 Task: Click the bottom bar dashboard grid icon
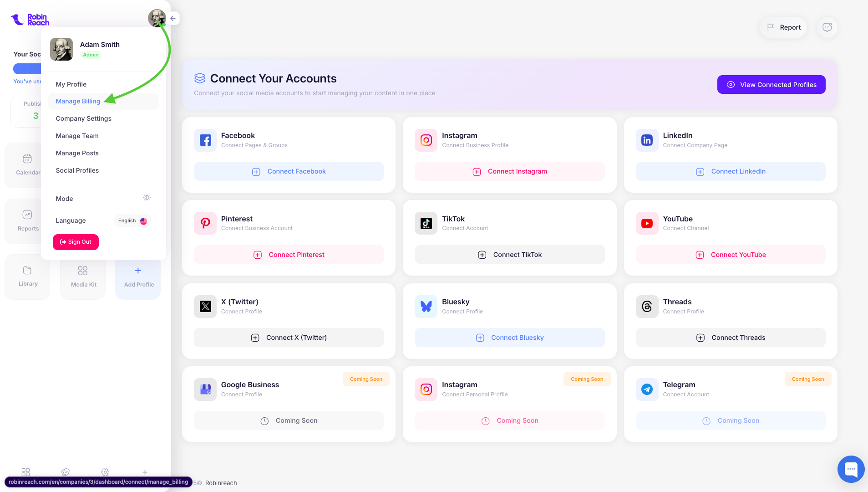[26, 472]
